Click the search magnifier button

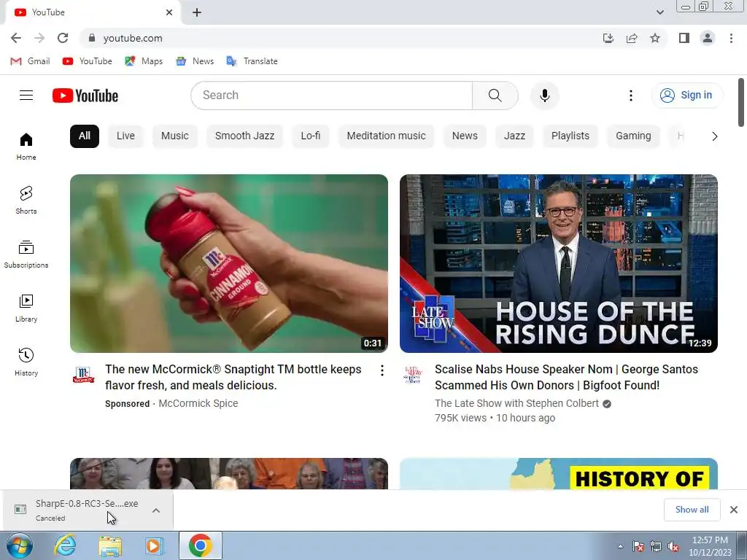point(495,96)
